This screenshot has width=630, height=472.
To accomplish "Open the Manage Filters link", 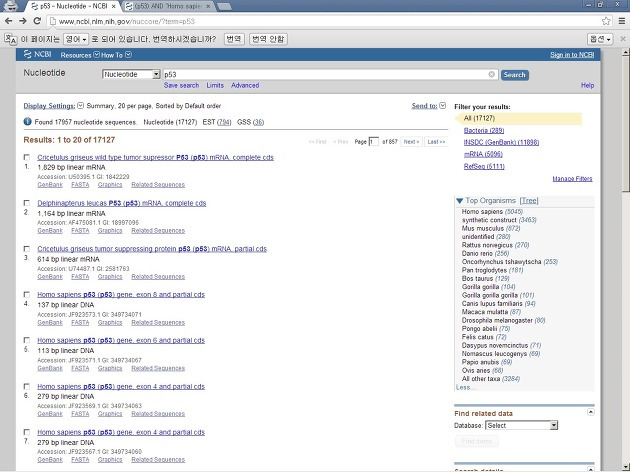I will [572, 179].
